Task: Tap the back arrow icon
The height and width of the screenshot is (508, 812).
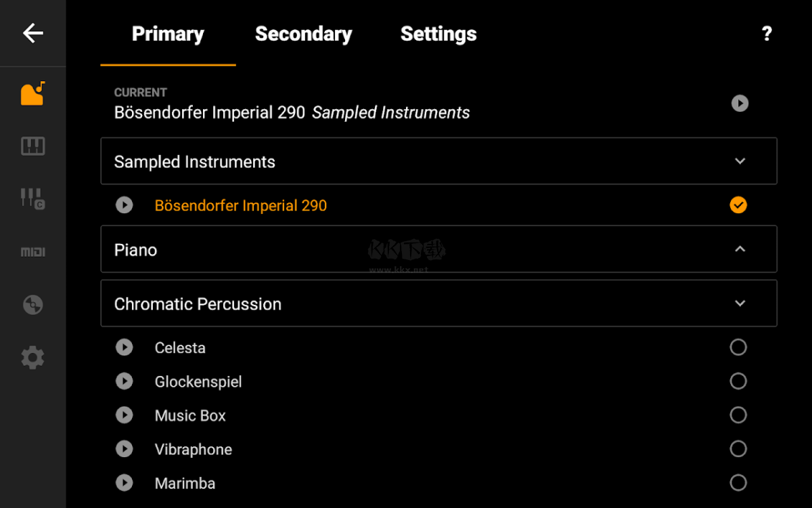Action: click(32, 33)
